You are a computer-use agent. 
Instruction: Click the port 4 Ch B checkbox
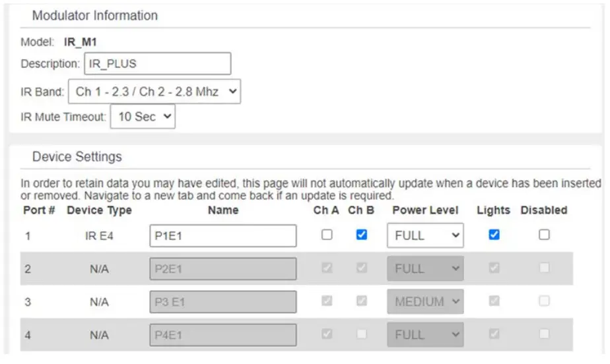click(x=361, y=334)
